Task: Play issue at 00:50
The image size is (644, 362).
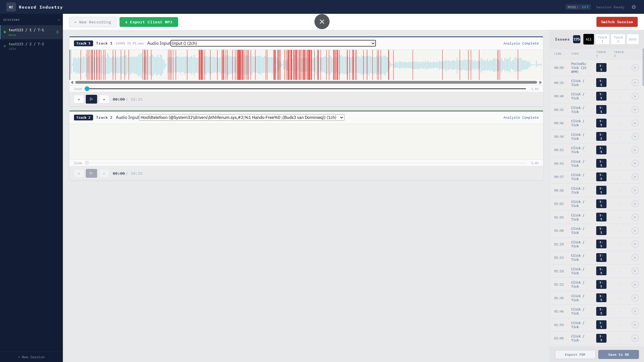Action: 635,137
